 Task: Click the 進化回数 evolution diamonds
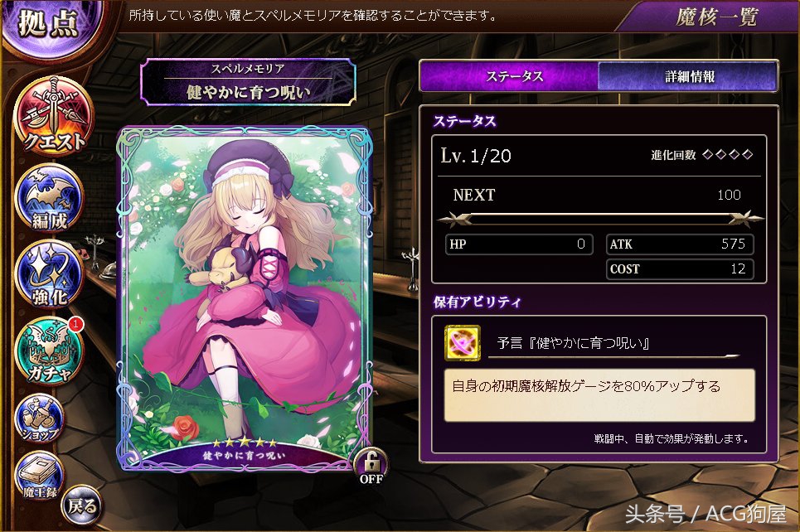728,155
